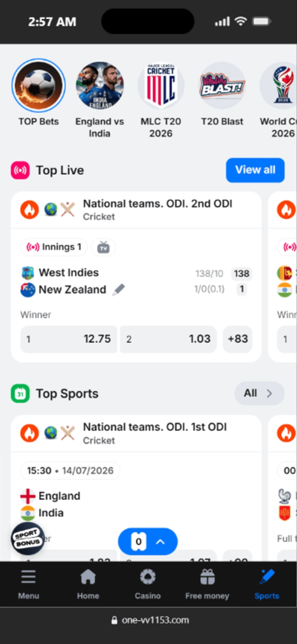Tap the Sport Bonus badge

click(x=28, y=538)
